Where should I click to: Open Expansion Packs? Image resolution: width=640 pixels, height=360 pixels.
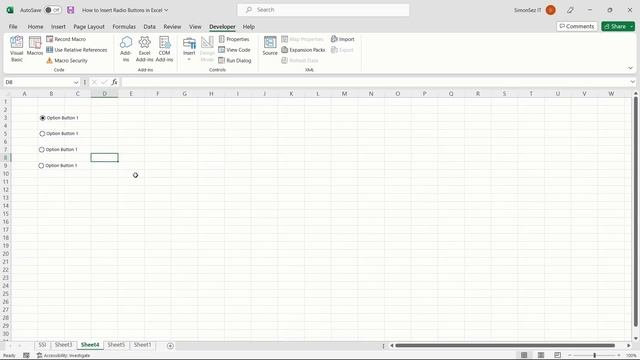click(303, 50)
